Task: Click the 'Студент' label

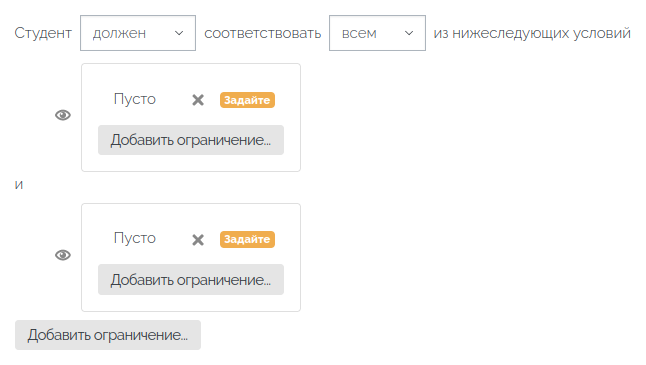Action: tap(43, 33)
